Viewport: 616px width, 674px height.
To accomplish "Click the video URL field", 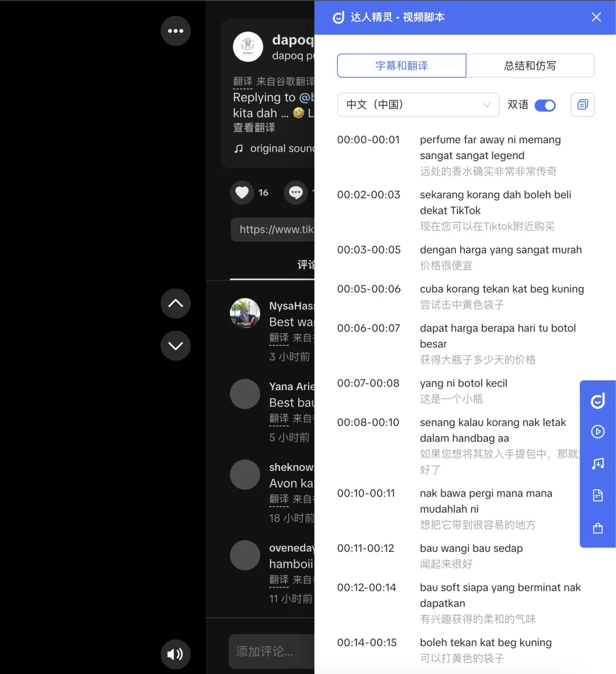I will pos(273,230).
